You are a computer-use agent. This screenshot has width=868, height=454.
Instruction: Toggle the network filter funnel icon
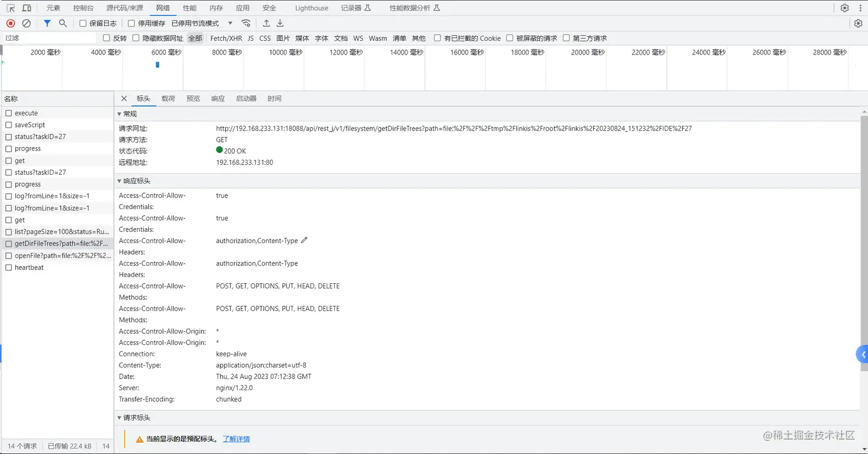point(47,24)
